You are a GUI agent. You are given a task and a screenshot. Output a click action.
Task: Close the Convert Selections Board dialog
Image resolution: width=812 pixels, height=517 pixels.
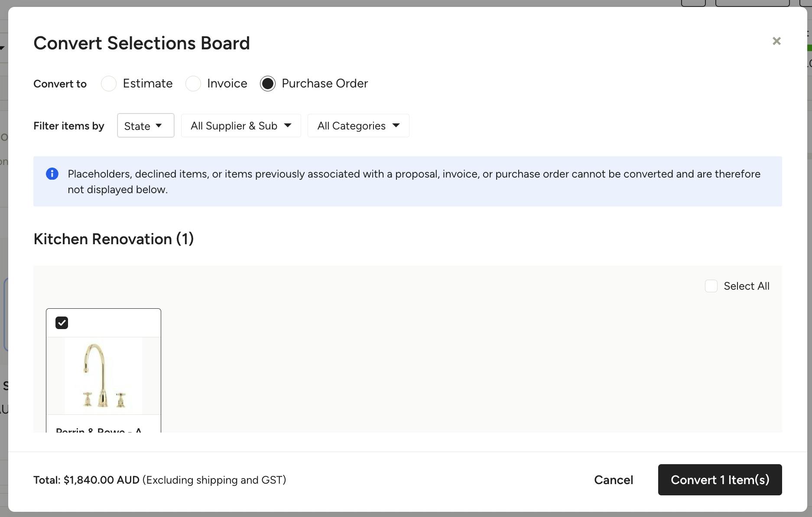[776, 41]
